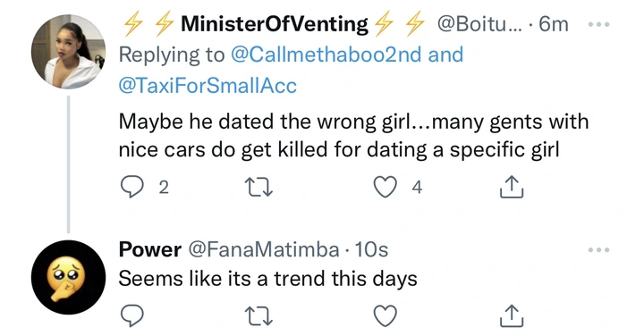Open @Callmethaboo2nd profile link

(x=326, y=55)
